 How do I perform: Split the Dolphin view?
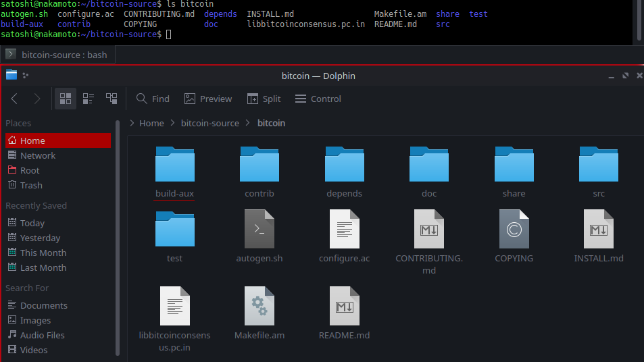(264, 99)
